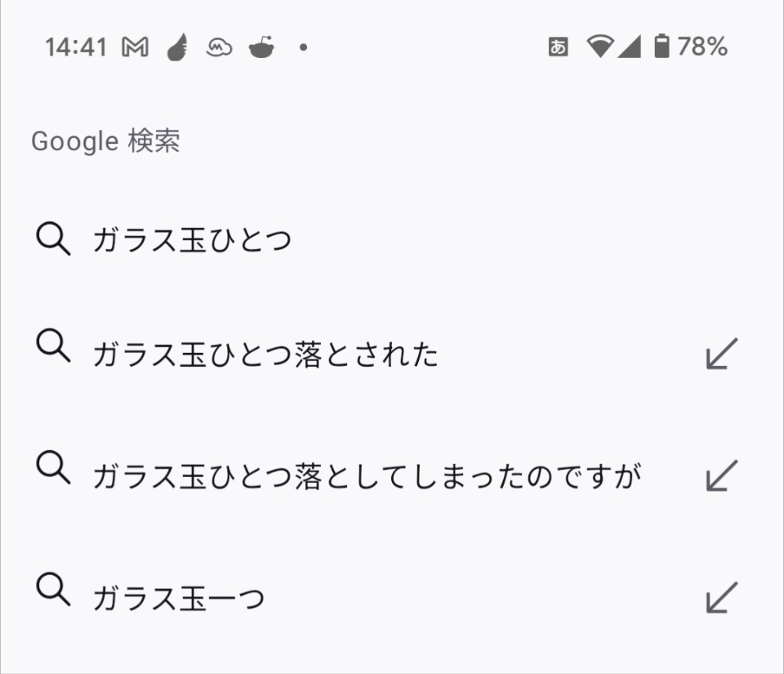This screenshot has height=674, width=784.
Task: Tap the Wi-Fi status icon
Action: 599,47
